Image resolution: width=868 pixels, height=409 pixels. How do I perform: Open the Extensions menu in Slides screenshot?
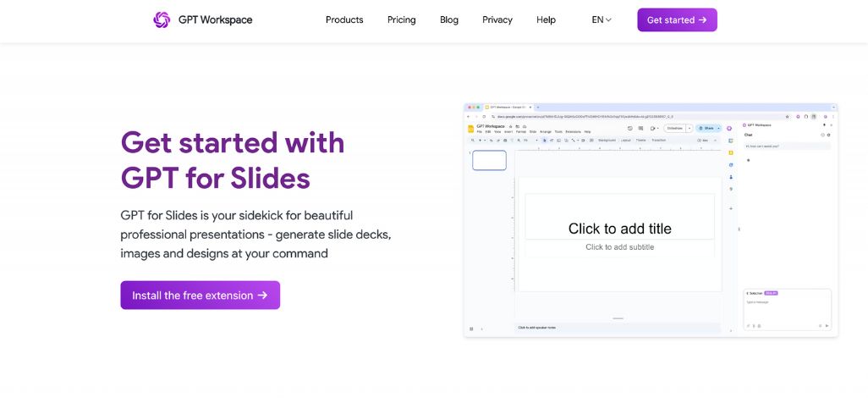click(x=573, y=132)
